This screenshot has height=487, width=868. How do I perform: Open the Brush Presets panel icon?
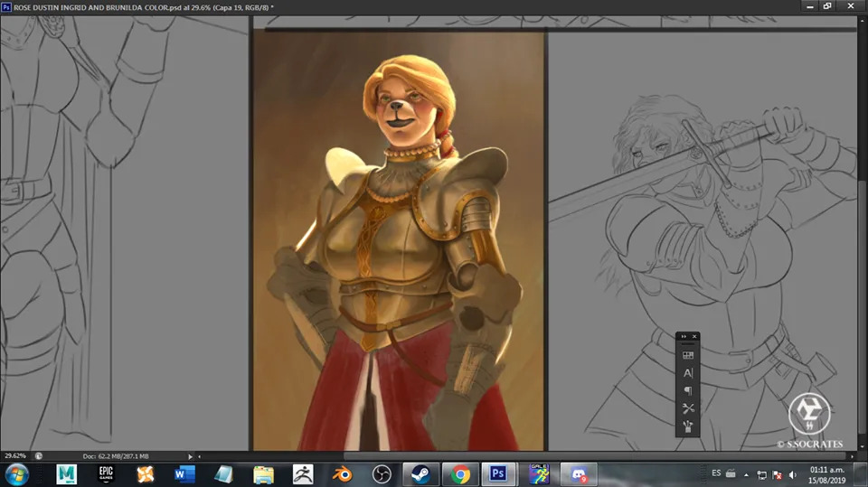[x=687, y=426]
